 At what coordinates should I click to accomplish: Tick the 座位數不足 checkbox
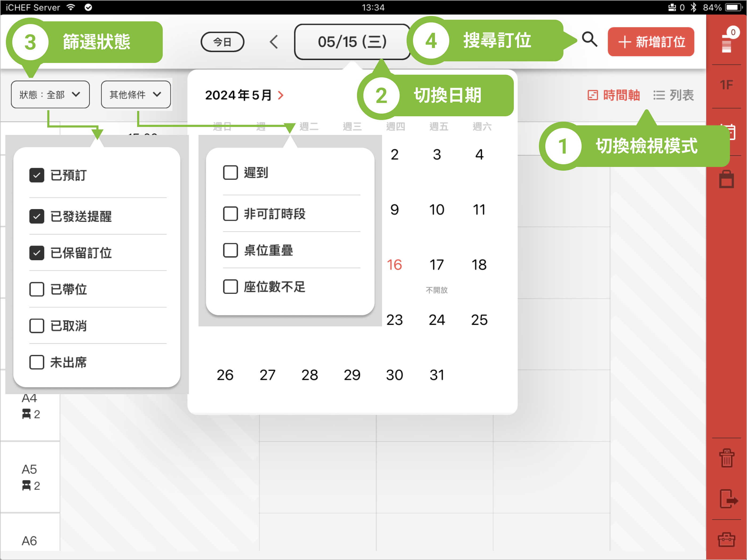coord(230,287)
